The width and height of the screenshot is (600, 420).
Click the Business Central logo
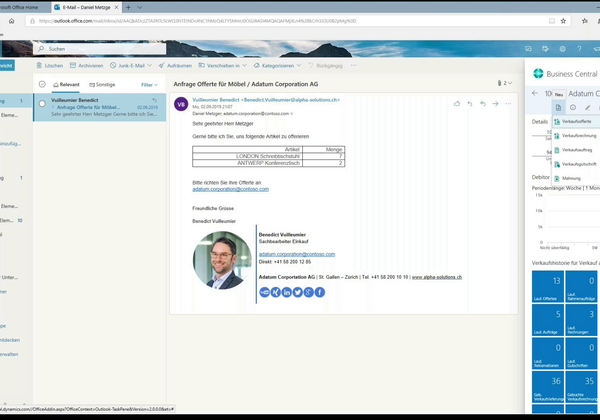[538, 73]
